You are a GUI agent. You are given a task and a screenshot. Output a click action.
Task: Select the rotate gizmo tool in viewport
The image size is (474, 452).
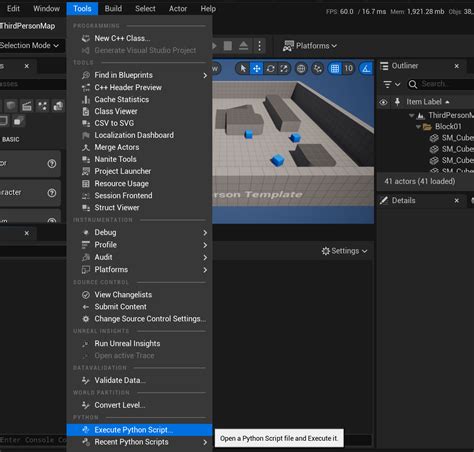(x=270, y=69)
